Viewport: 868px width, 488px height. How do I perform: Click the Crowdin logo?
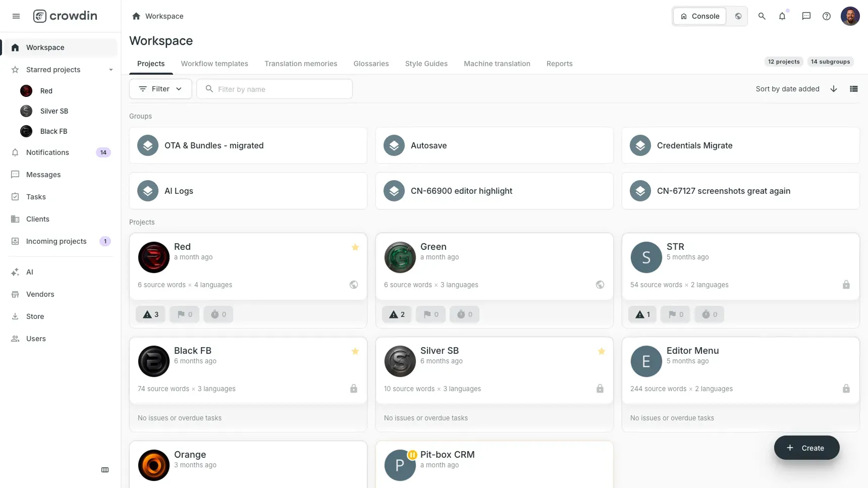65,16
